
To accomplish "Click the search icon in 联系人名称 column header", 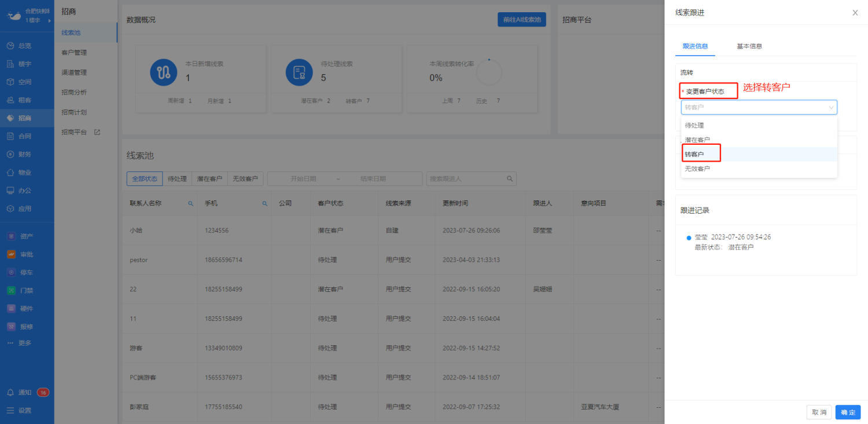I will click(x=190, y=204).
